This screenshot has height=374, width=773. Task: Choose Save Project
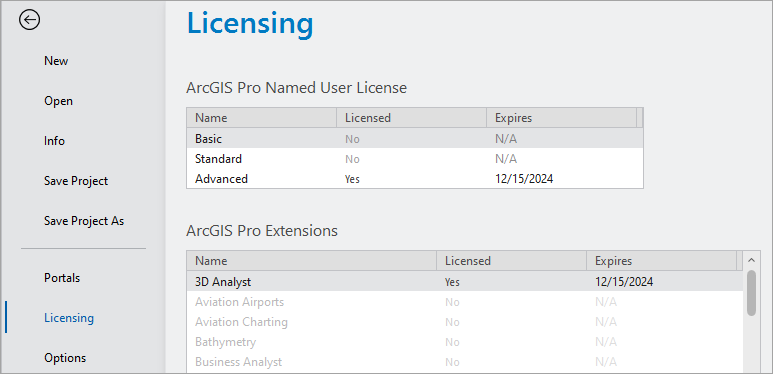pos(76,181)
